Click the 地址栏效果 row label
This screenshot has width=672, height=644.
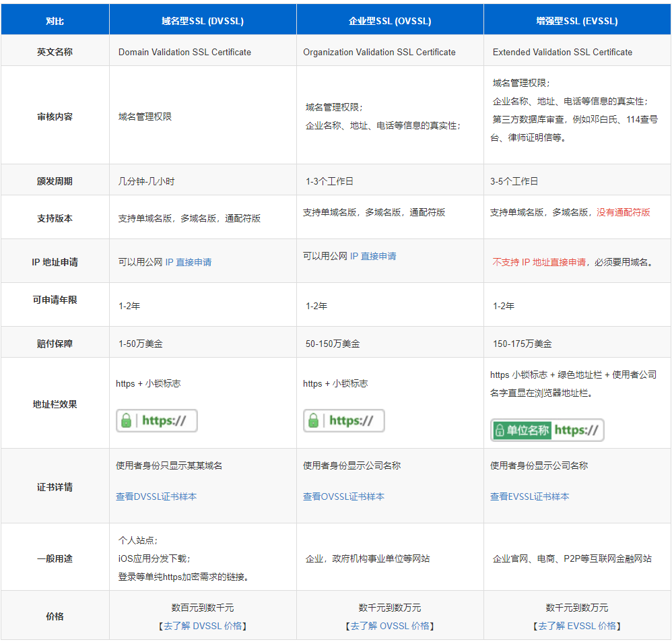(55, 404)
